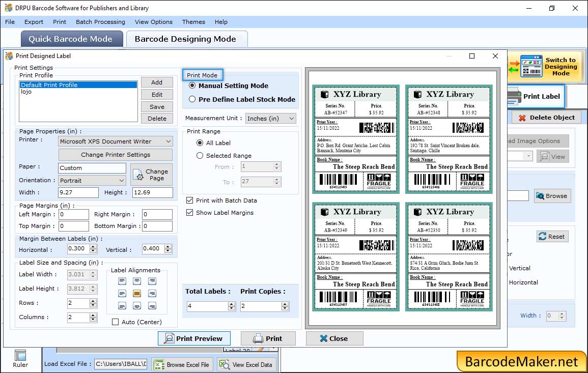588x373 pixels.
Task: Select top-left label alignment icon
Action: tap(122, 281)
